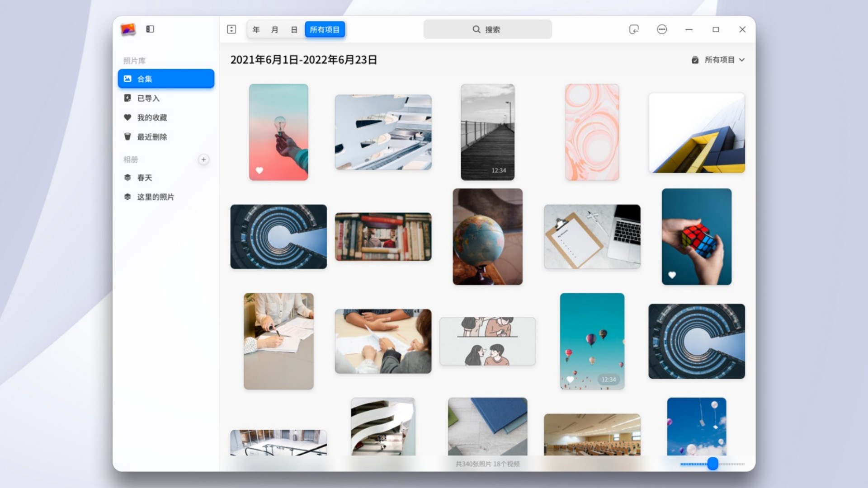Open the 这里的照片 album
Screen dimensions: 868x488
[155, 197]
